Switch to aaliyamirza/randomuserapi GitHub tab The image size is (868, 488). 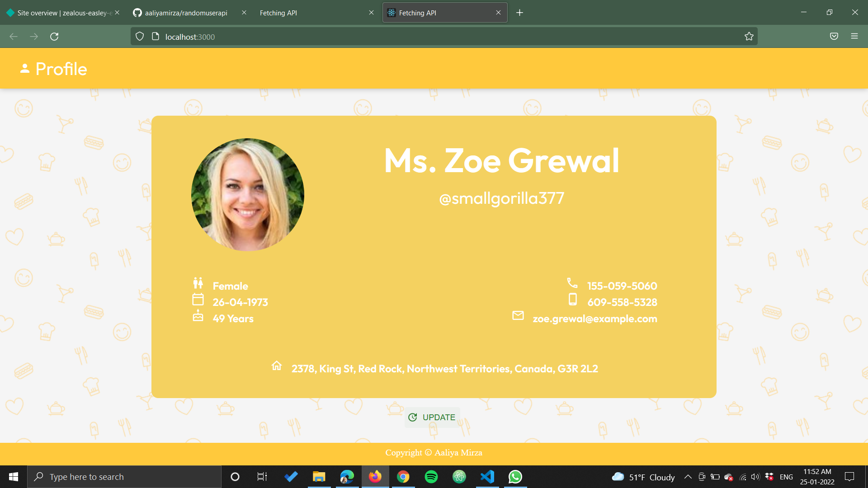tap(185, 13)
